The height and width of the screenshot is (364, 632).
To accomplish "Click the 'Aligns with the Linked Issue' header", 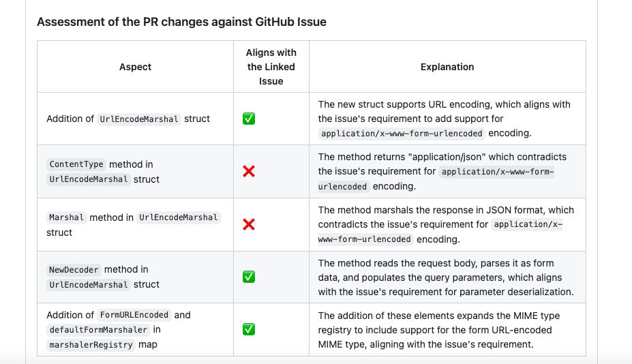I will tap(271, 67).
